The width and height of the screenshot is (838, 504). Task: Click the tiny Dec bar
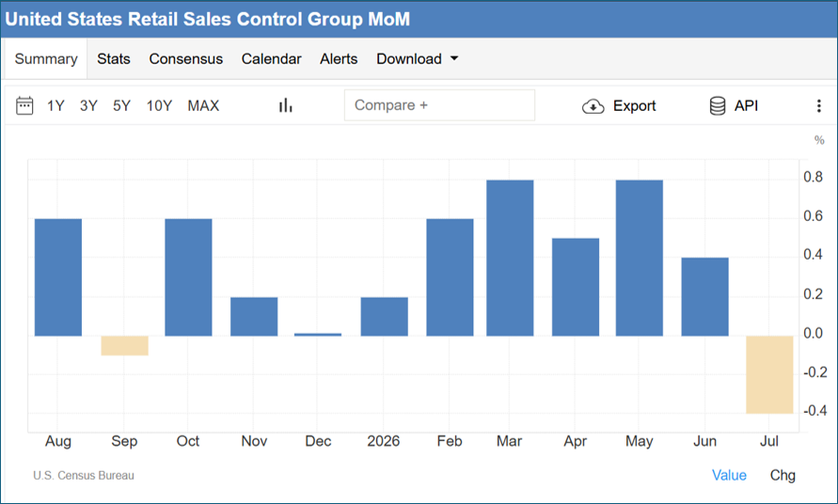point(318,335)
